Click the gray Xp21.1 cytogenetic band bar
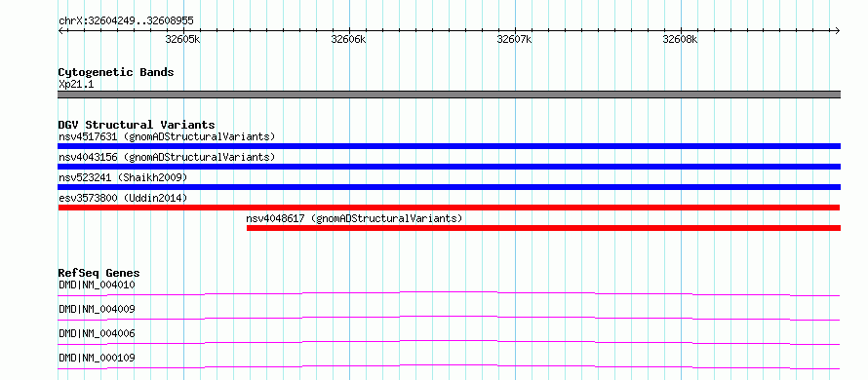The height and width of the screenshot is (380, 868). point(449,95)
